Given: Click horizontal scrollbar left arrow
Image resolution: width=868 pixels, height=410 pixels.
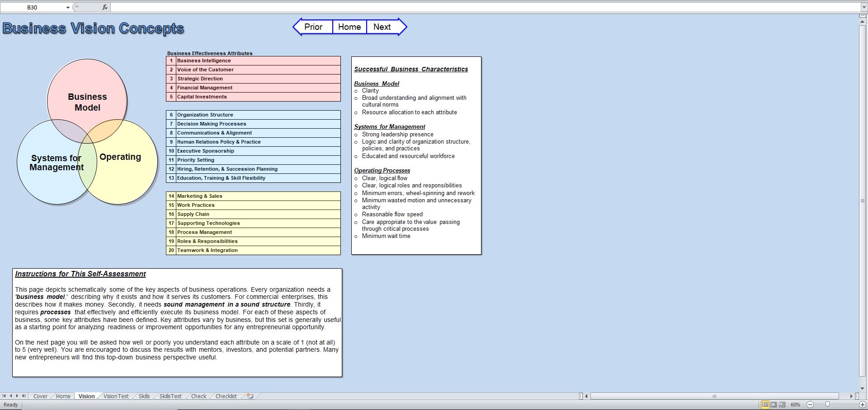Looking at the screenshot, I should (586, 396).
